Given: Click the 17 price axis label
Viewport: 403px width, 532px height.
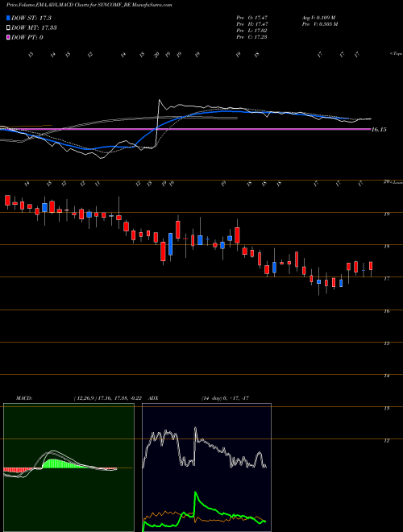Looking at the screenshot, I should point(386,279).
